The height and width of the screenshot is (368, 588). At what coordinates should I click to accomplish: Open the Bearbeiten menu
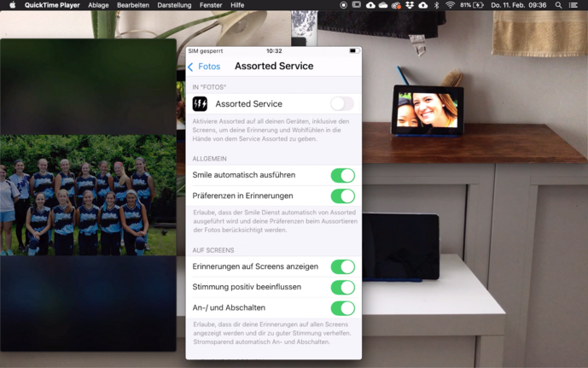(x=133, y=5)
